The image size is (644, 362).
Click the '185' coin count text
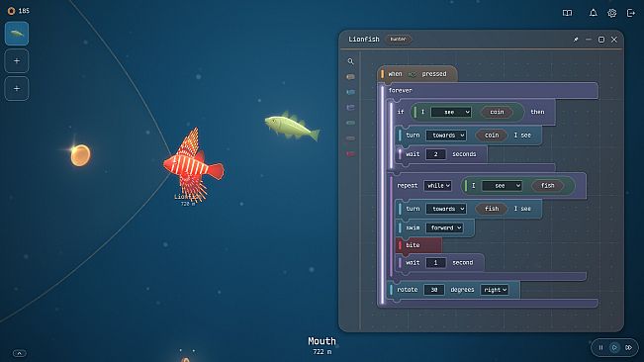(24, 11)
